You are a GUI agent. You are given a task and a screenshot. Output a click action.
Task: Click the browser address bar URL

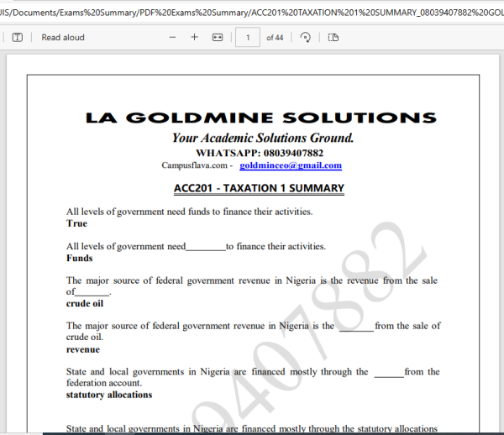(x=252, y=13)
